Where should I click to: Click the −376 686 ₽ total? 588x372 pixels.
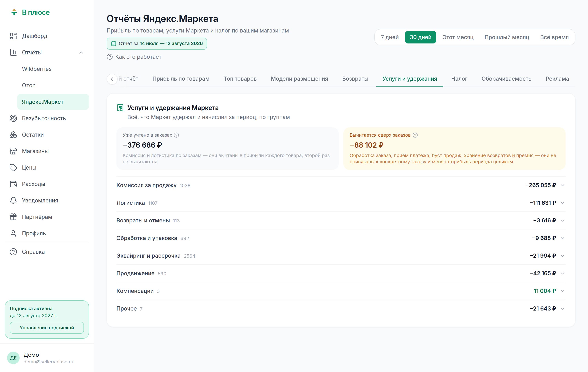[x=142, y=145]
